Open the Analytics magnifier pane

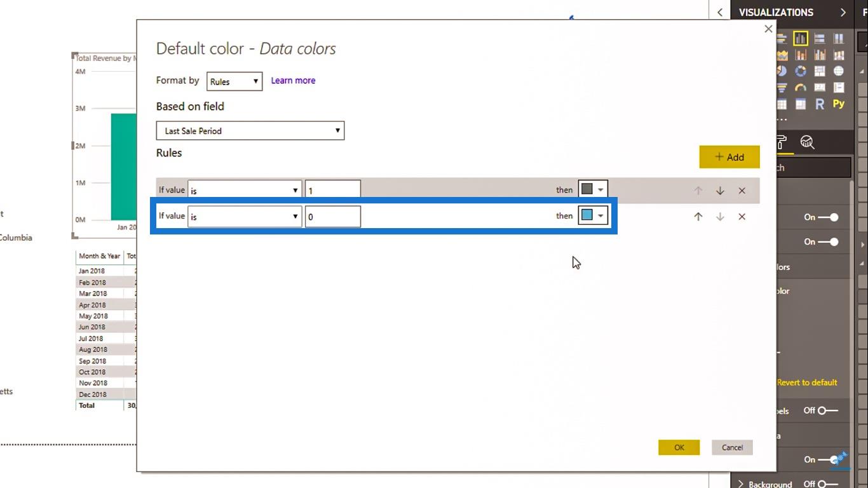[807, 142]
